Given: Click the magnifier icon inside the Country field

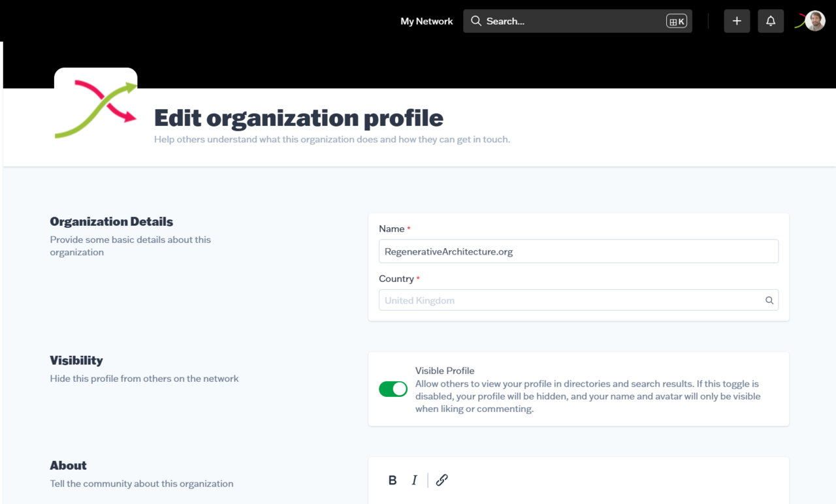Looking at the screenshot, I should [769, 300].
